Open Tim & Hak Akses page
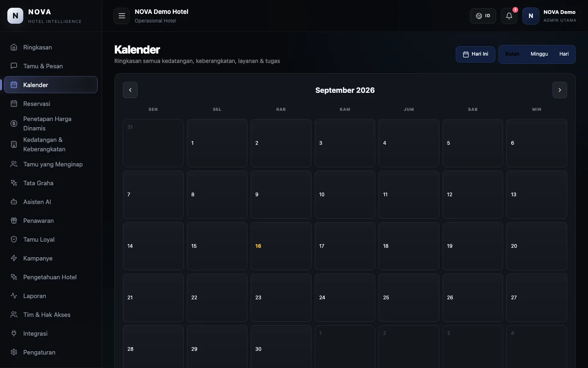Image resolution: width=588 pixels, height=368 pixels. pos(51,315)
